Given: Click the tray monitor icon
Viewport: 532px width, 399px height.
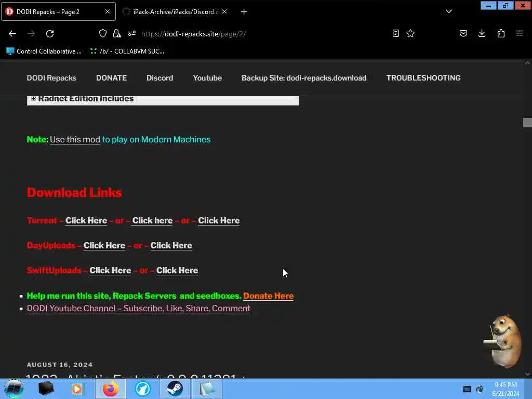Looking at the screenshot, I should (467, 389).
